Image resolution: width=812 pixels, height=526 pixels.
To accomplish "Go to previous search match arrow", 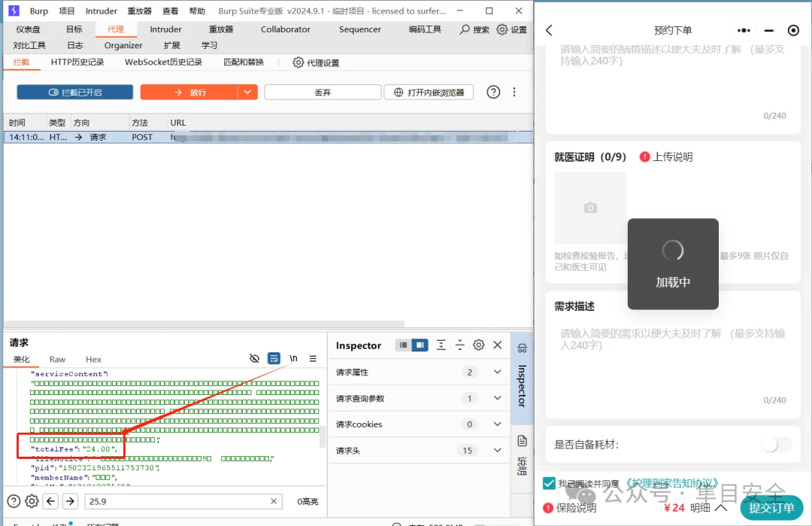I will pyautogui.click(x=51, y=501).
